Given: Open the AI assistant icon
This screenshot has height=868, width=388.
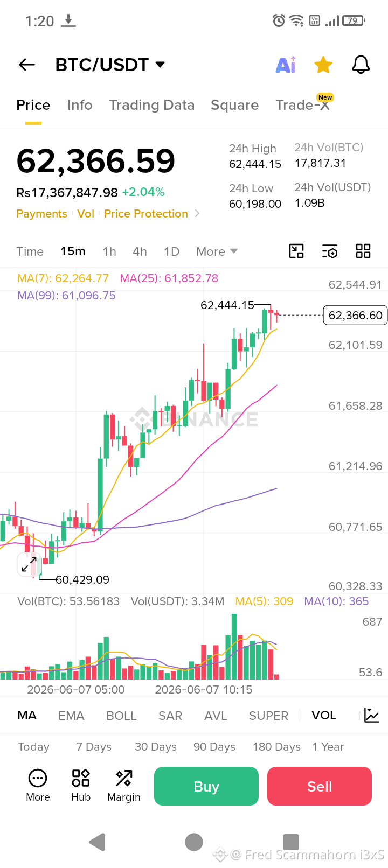Looking at the screenshot, I should click(x=286, y=65).
